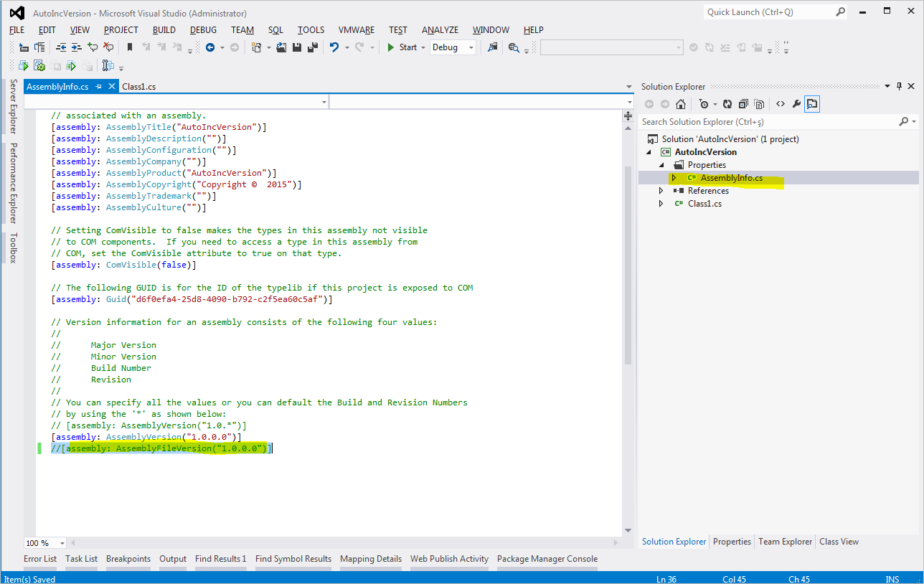
Task: Open Properties wrench icon in Solution Explorer
Action: (796, 104)
